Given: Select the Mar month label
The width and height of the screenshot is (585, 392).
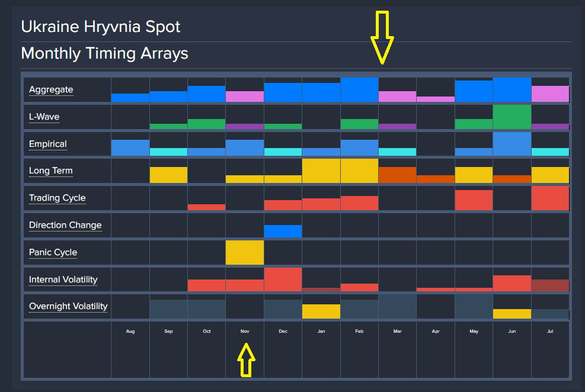Looking at the screenshot, I should [397, 331].
